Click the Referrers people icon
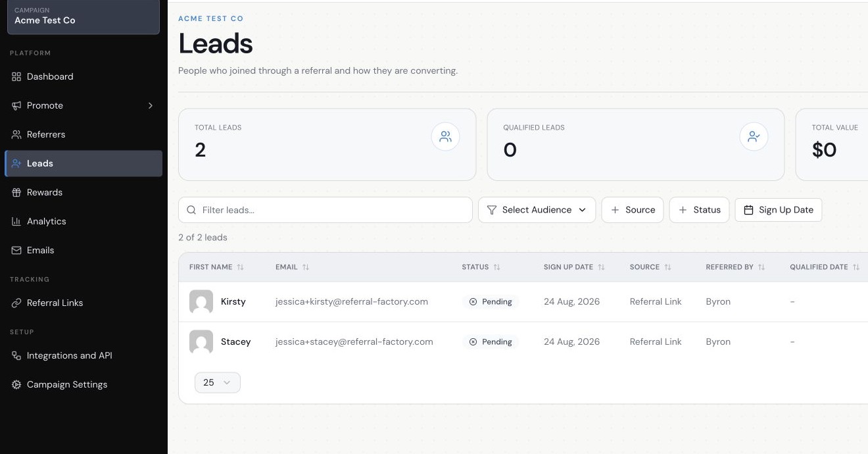Screen dimensions: 868x454 pyautogui.click(x=16, y=134)
